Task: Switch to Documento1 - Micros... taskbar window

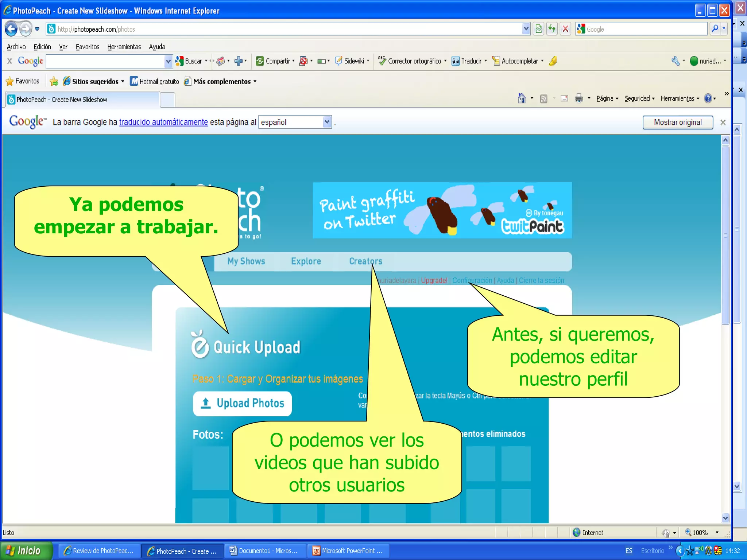Action: pos(265,551)
